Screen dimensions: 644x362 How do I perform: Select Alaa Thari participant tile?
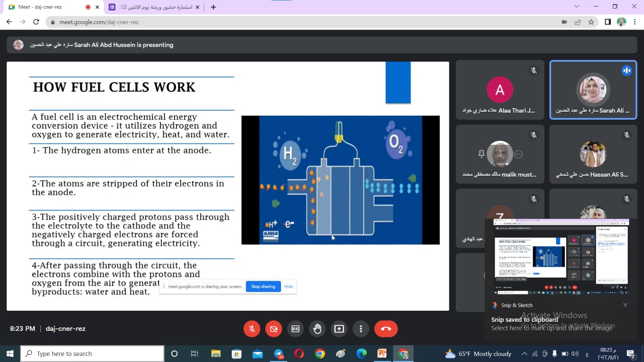click(500, 90)
